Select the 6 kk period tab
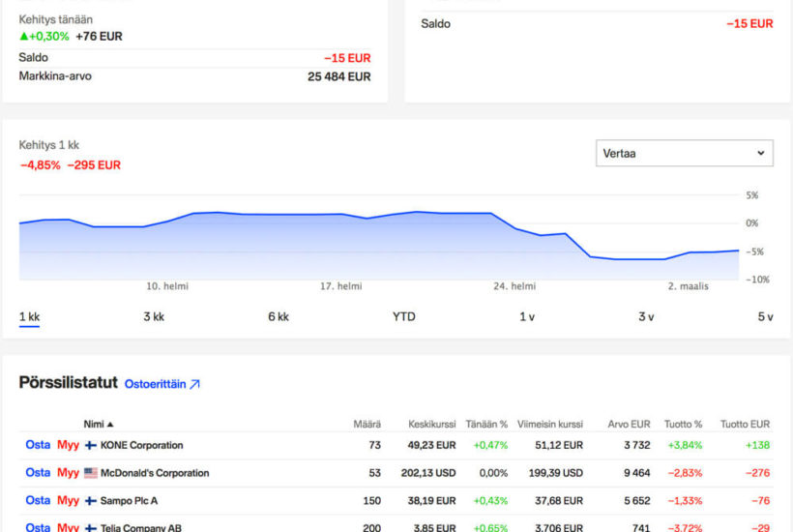Image resolution: width=793 pixels, height=532 pixels. tap(279, 317)
